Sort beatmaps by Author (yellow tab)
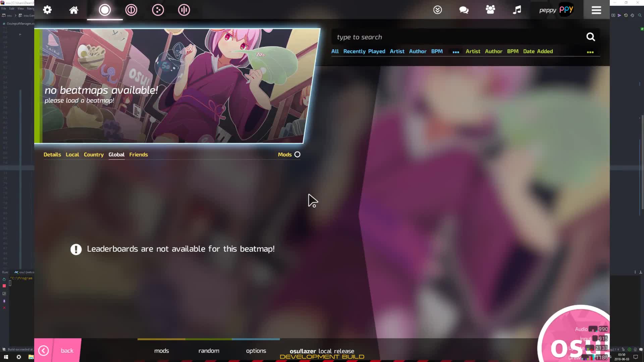This screenshot has height=362, width=644. click(x=493, y=51)
